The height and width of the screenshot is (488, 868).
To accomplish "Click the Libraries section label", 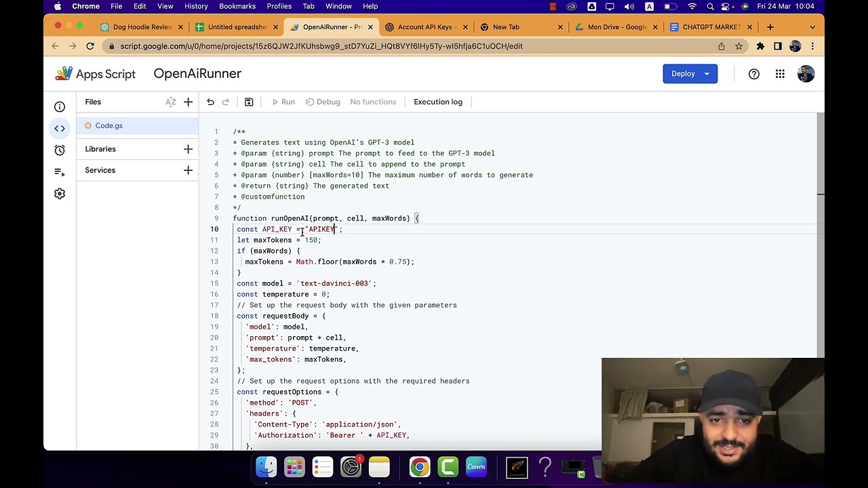I will coord(100,149).
